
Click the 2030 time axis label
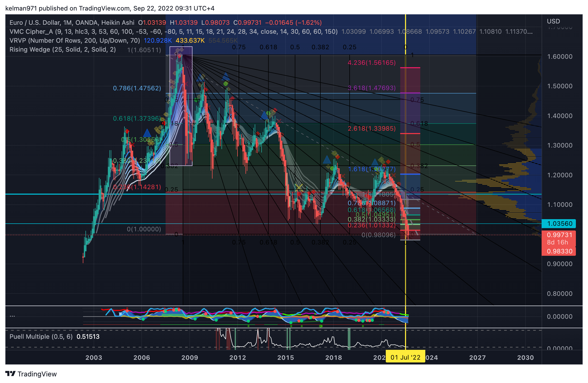(525, 358)
